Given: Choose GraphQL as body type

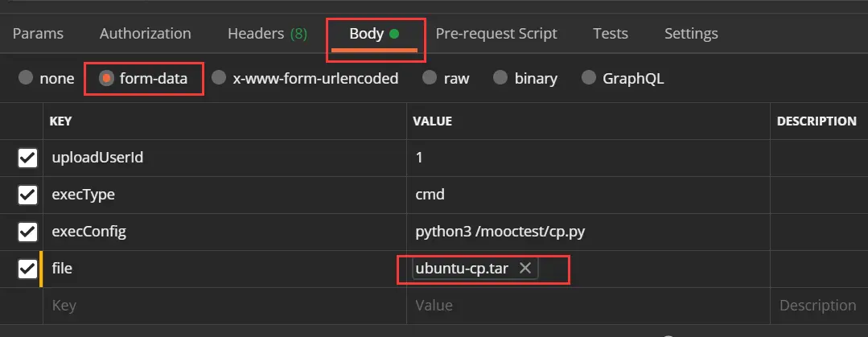Looking at the screenshot, I should [589, 78].
